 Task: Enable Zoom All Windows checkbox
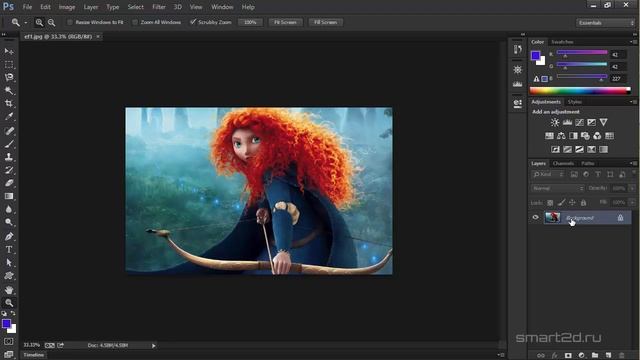pyautogui.click(x=135, y=22)
